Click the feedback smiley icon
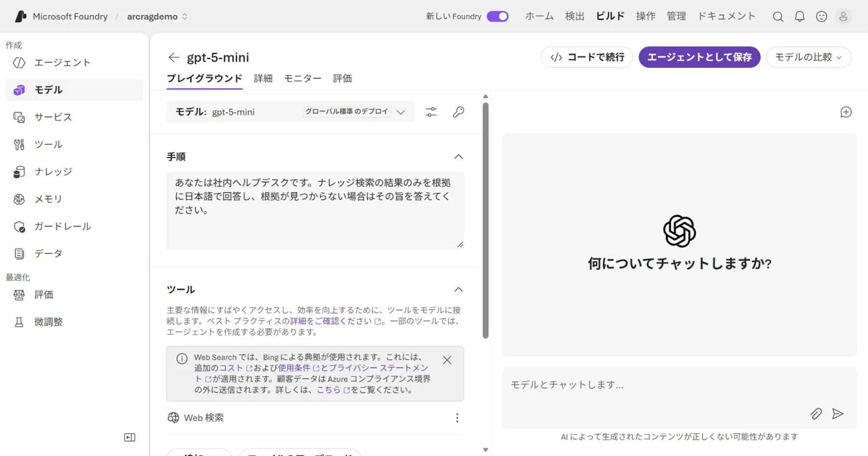 tap(822, 16)
